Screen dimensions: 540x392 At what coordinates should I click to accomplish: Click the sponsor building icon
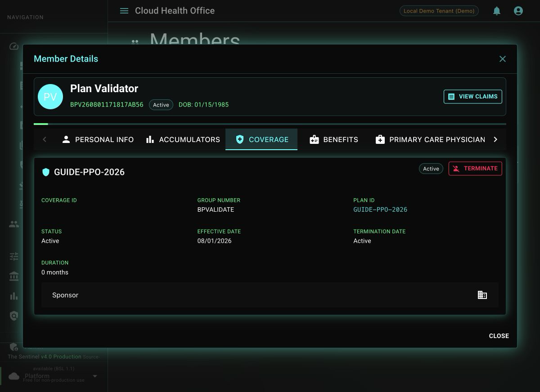(x=482, y=295)
